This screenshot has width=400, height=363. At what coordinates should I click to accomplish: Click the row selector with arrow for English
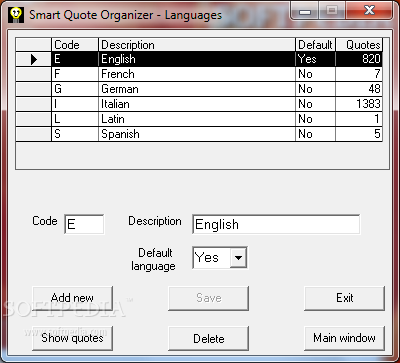coord(34,59)
